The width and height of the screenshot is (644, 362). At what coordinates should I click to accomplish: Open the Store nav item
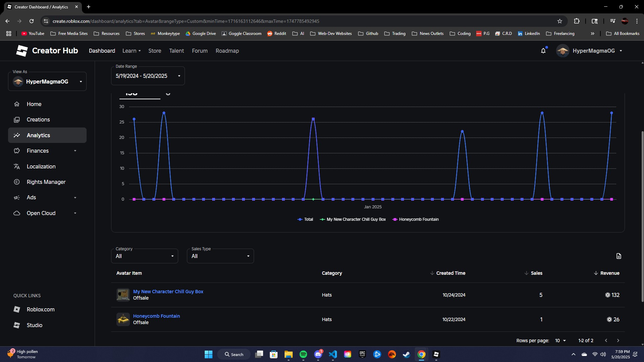point(155,51)
